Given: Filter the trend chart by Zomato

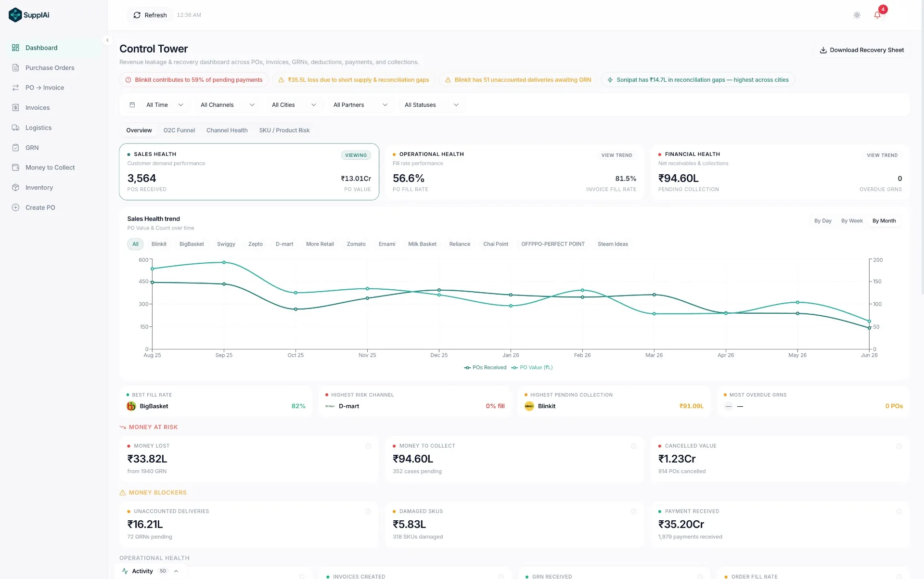Looking at the screenshot, I should tap(356, 244).
